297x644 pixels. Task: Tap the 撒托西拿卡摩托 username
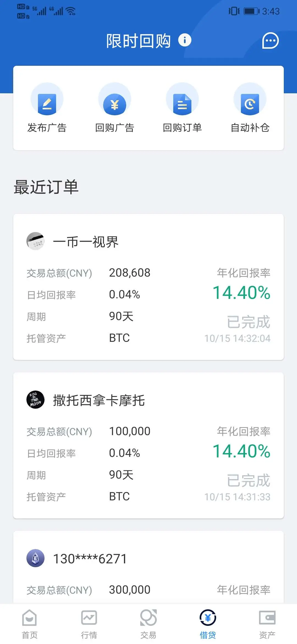[x=99, y=400]
